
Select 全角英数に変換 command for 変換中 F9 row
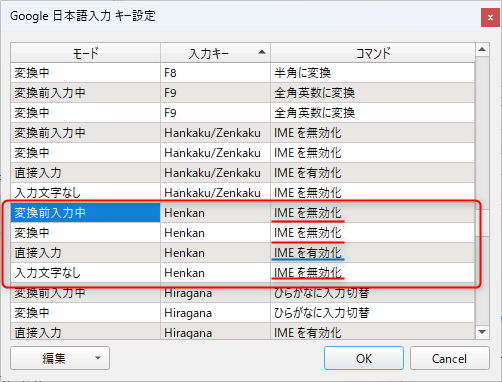pyautogui.click(x=373, y=113)
